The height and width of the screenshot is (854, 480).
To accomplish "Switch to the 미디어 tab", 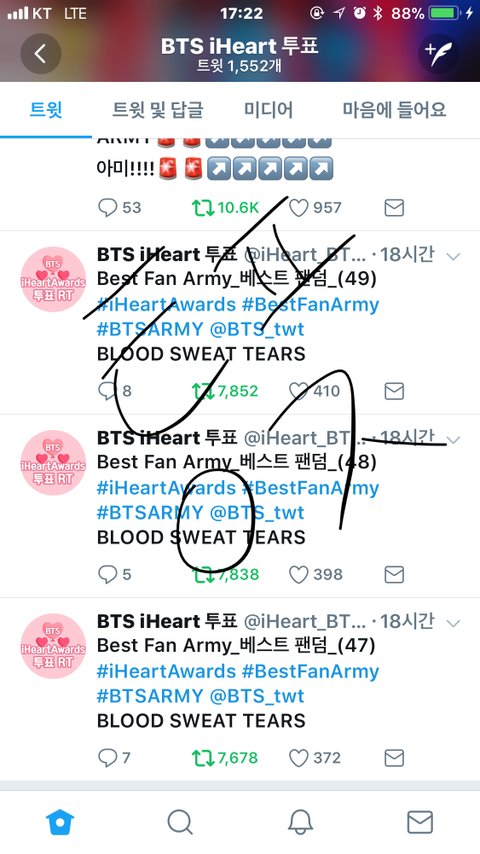I will [x=268, y=110].
